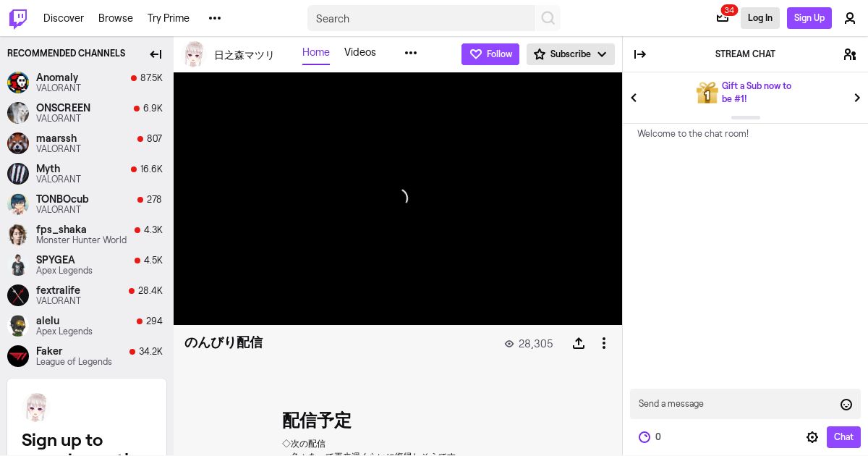
Task: Open chat settings gear
Action: (x=812, y=437)
